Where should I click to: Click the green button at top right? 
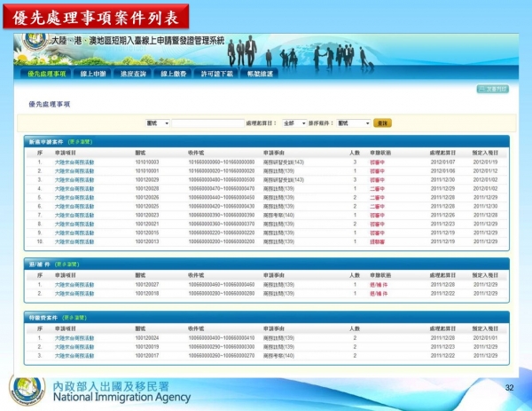click(493, 90)
